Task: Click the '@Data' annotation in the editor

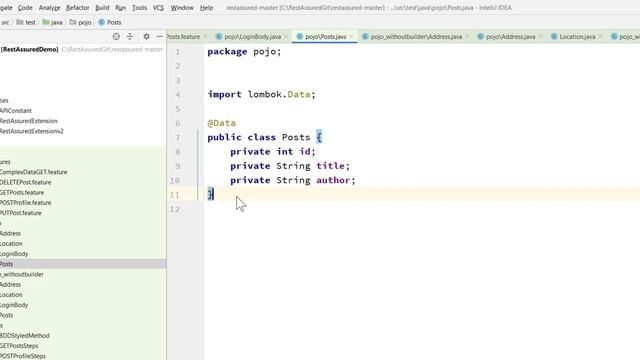Action: [x=222, y=123]
